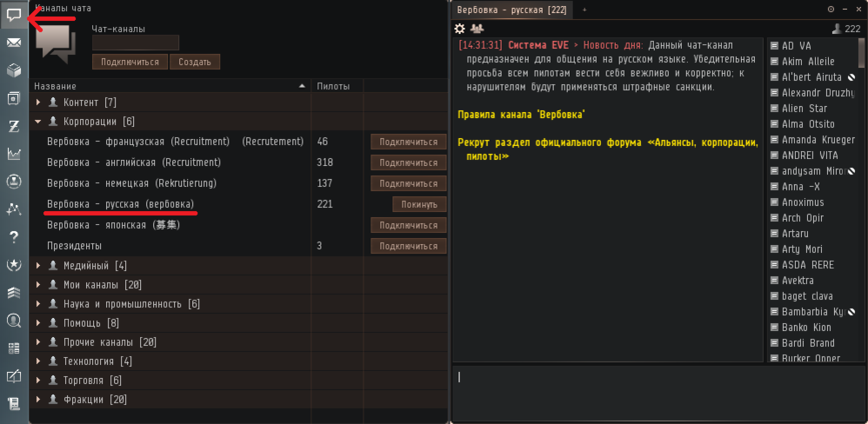Open the journal scroll icon in sidebar
Viewport: 868px width, 424px height.
tap(14, 404)
